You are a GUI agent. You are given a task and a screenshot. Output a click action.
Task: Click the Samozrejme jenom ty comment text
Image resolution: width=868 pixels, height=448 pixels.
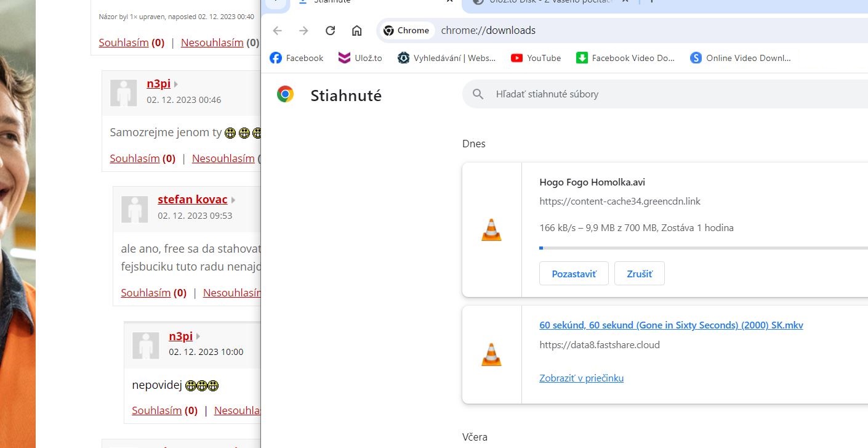pyautogui.click(x=166, y=132)
